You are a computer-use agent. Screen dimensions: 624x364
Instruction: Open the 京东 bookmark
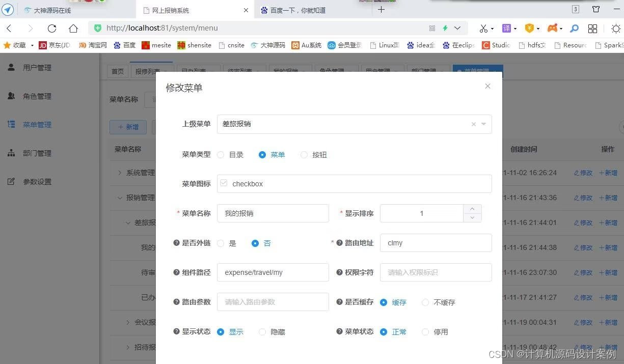point(55,45)
